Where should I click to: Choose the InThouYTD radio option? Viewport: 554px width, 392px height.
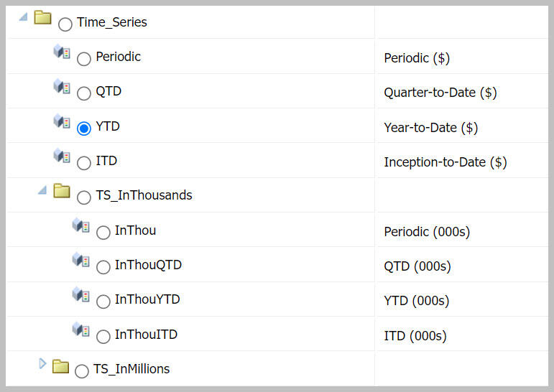tap(103, 302)
